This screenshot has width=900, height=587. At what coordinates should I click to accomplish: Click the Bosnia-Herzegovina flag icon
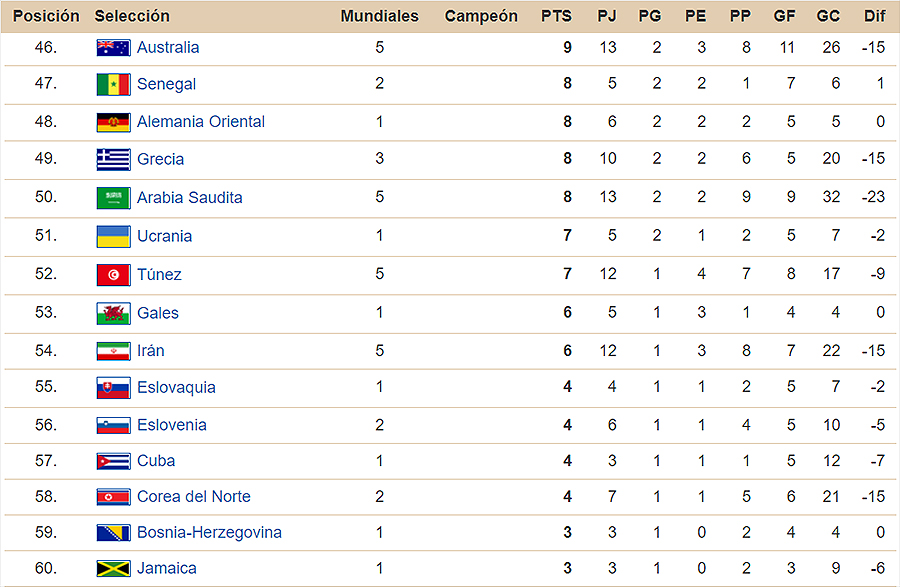[x=113, y=532]
